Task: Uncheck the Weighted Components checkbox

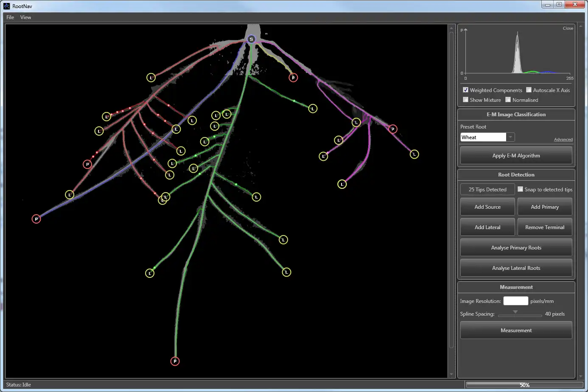Action: [465, 90]
